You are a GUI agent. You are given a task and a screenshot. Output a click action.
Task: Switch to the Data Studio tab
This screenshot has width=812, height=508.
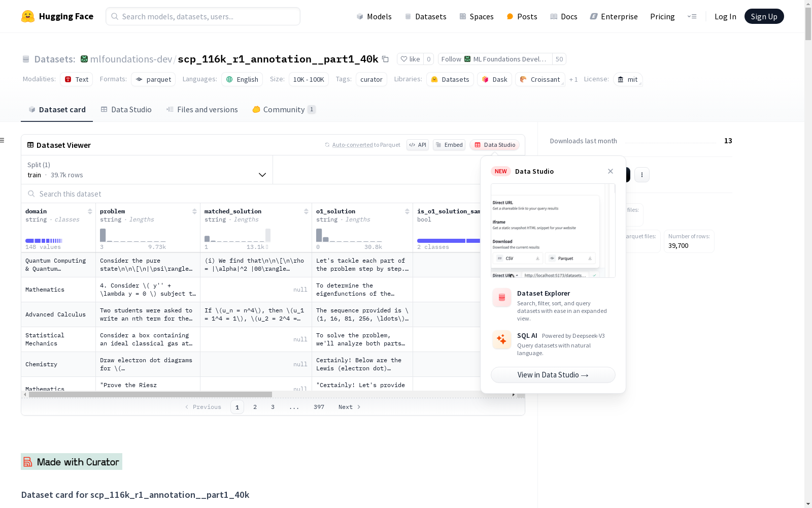(126, 109)
